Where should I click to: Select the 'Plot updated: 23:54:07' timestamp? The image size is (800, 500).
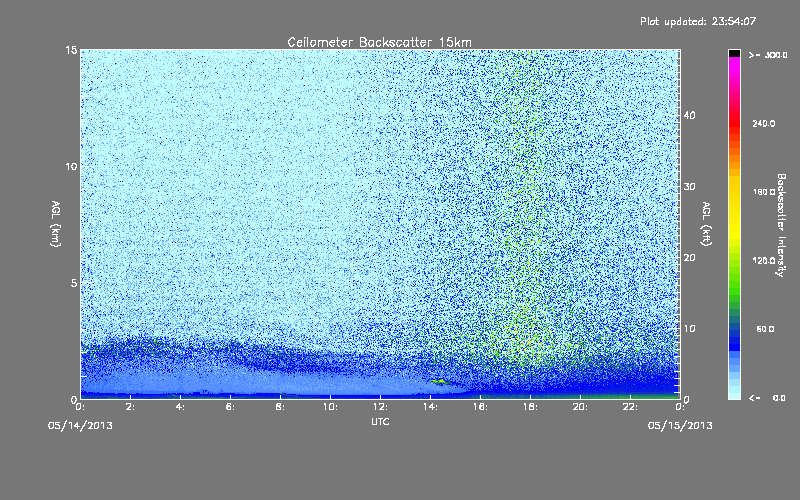pos(698,21)
